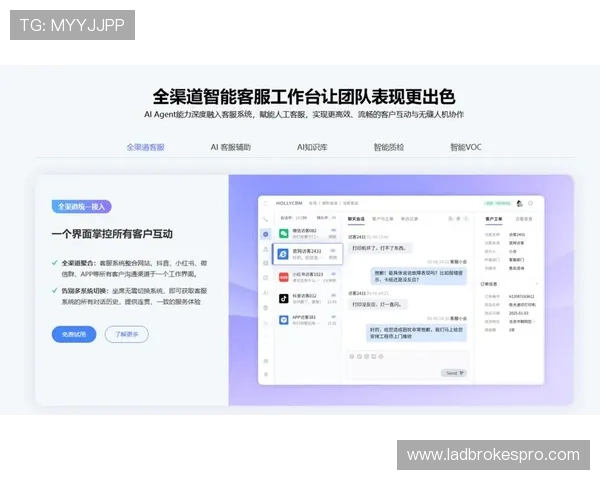Click the phone icon in CRM sidebar
The height and width of the screenshot is (480, 600).
266,219
